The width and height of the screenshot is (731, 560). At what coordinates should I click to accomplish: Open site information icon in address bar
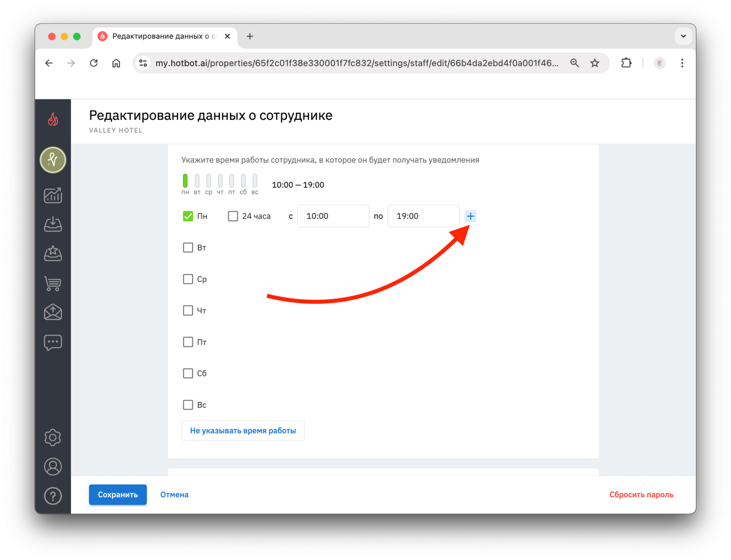click(x=143, y=63)
